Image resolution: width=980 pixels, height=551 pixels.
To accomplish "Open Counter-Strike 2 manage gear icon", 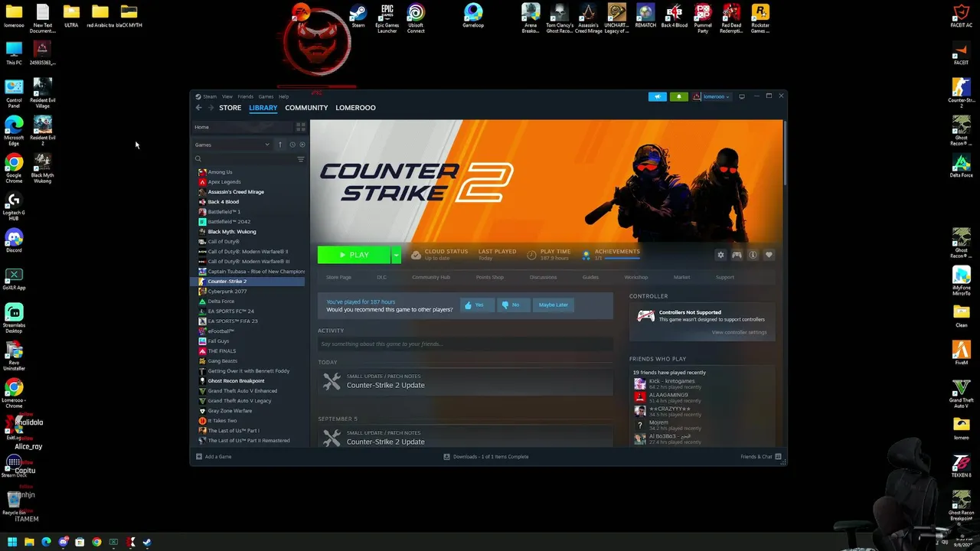I will tap(720, 255).
